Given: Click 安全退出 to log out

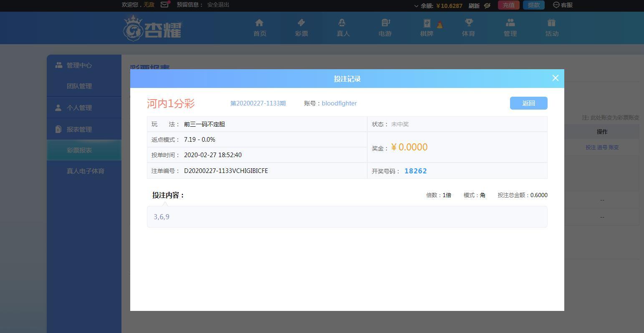Looking at the screenshot, I should [x=218, y=5].
